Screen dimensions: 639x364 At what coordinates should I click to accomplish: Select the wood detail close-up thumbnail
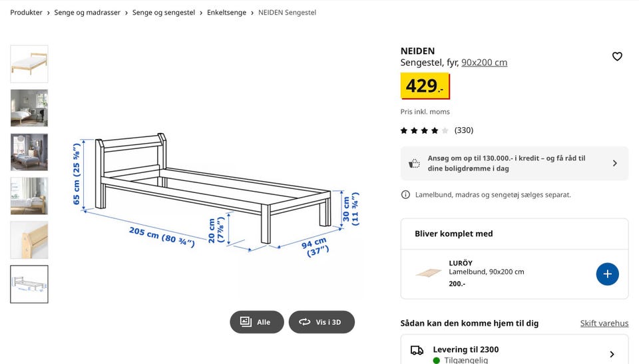29,240
